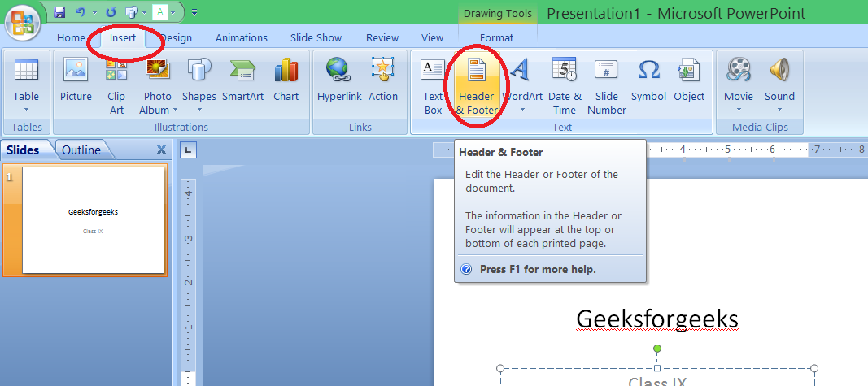Insert a Table
The image size is (868, 386).
click(x=26, y=85)
